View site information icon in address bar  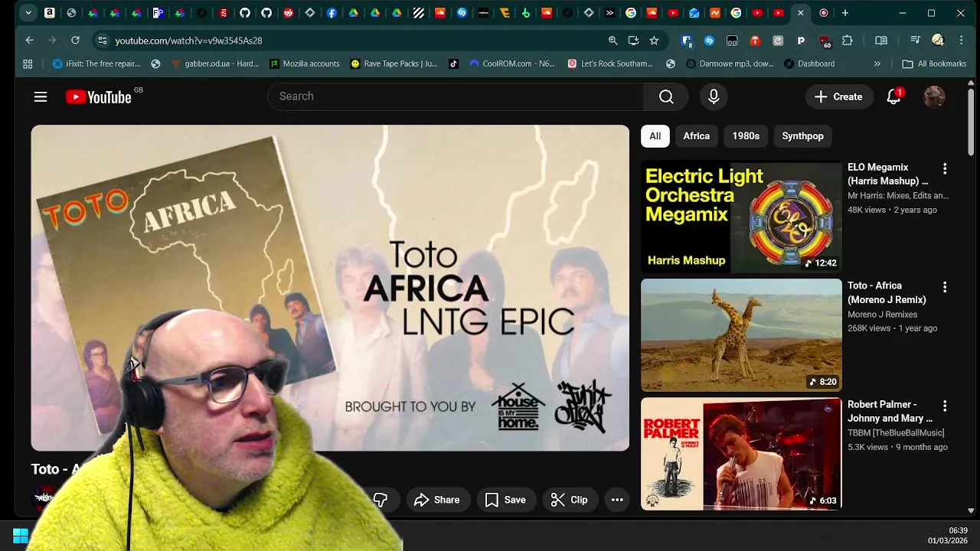pyautogui.click(x=103, y=41)
